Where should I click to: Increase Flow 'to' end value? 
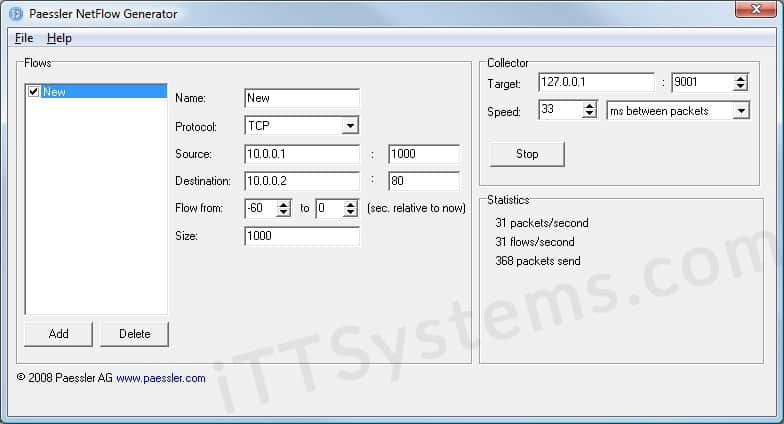click(351, 204)
